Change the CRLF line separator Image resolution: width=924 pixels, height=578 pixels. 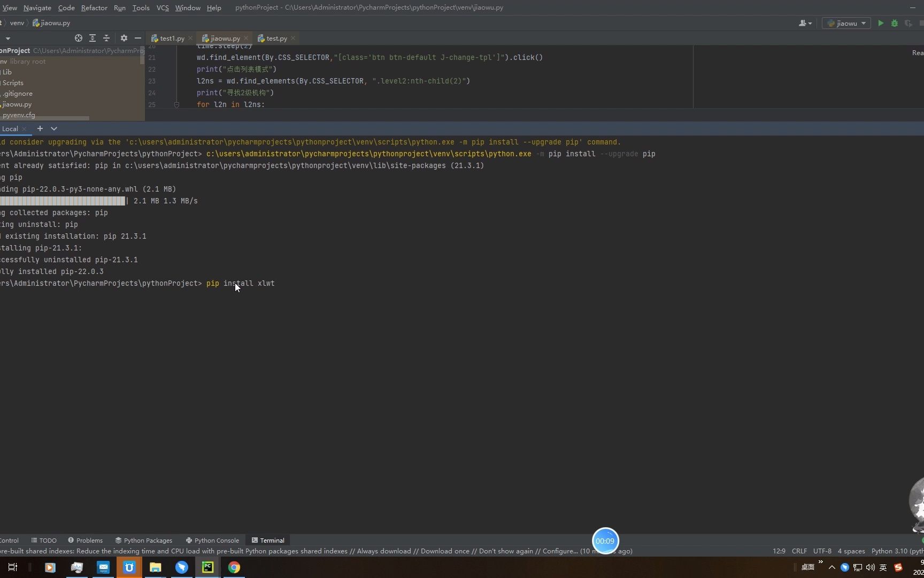pyautogui.click(x=799, y=551)
